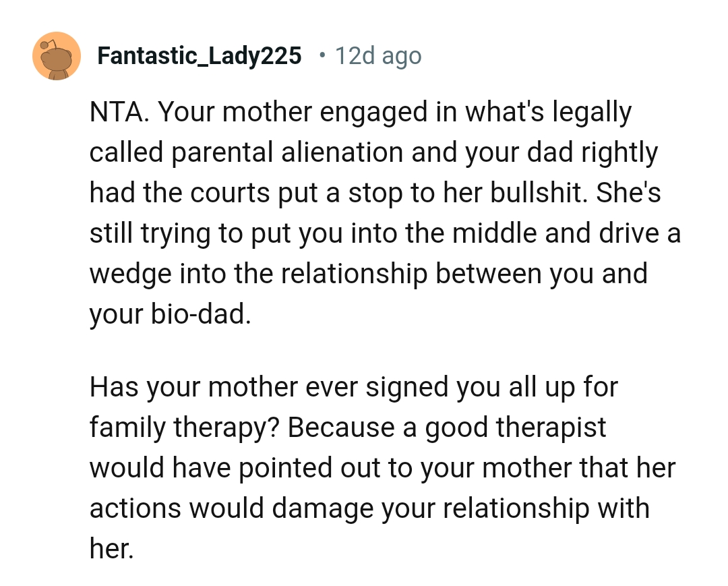
Task: Click the "12d ago" comment timestamp
Action: 377,56
